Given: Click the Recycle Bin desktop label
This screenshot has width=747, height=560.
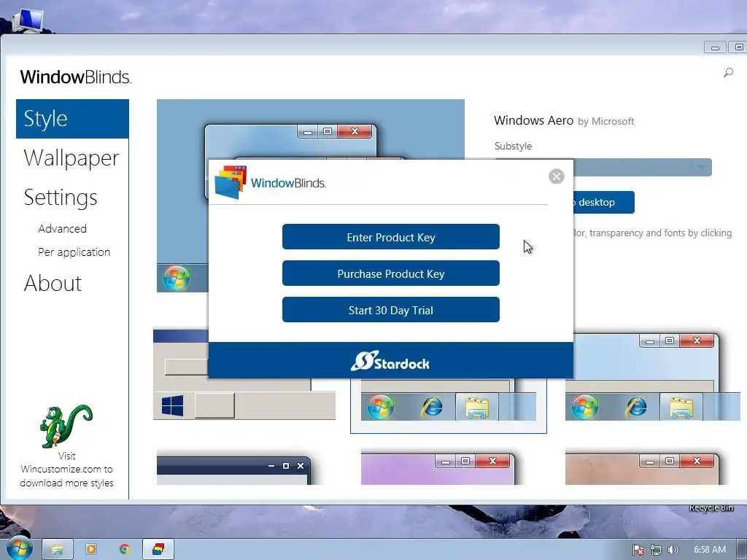Looking at the screenshot, I should coord(711,507).
